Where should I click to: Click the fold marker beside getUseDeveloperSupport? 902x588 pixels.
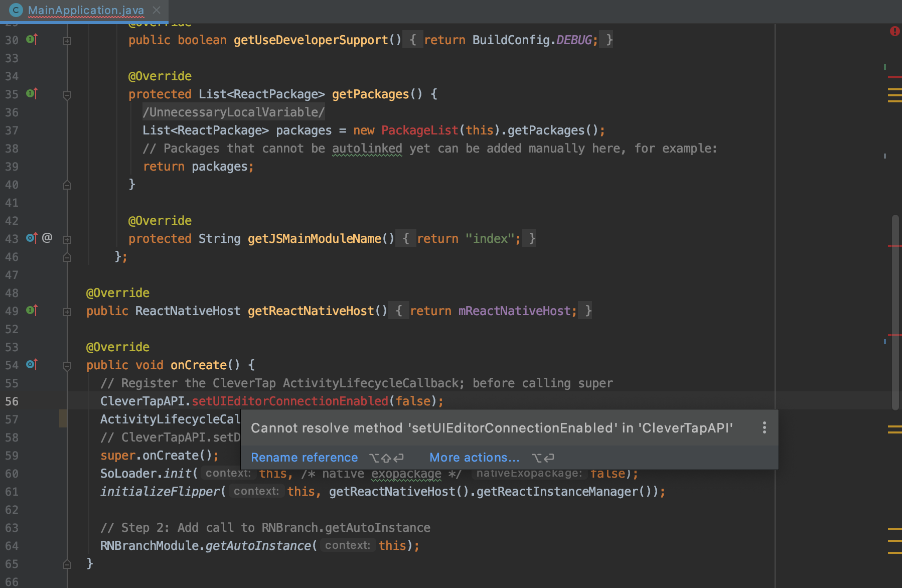point(67,40)
